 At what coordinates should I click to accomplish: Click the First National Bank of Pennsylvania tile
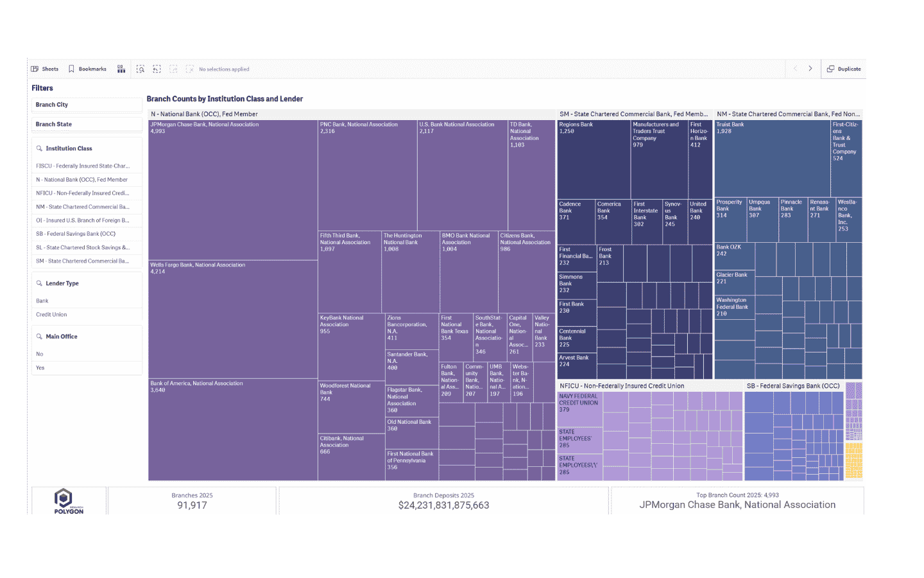pos(412,465)
